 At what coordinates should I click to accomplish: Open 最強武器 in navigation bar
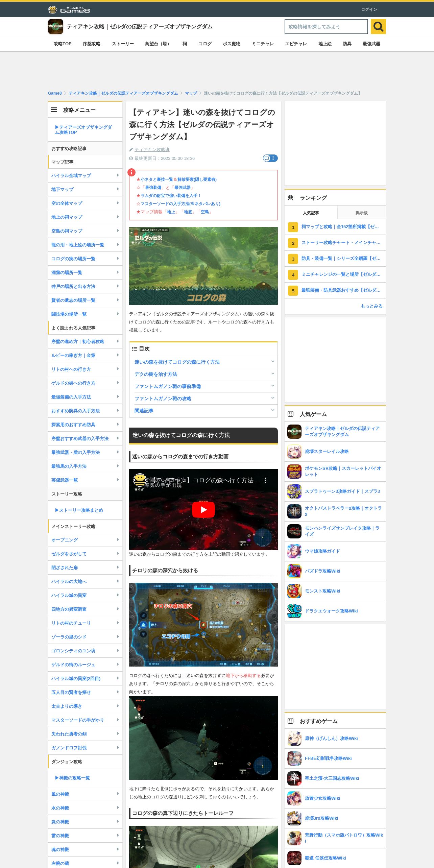pos(371,44)
